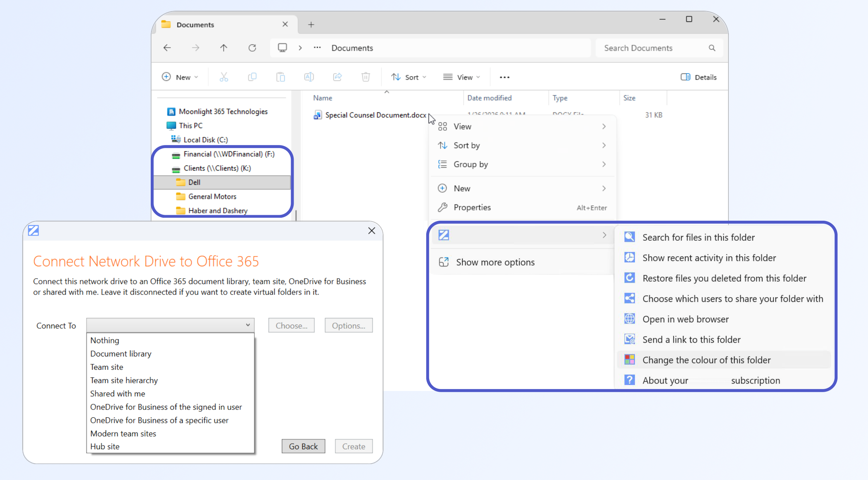This screenshot has width=868, height=480.
Task: Click the Delete trash icon
Action: coord(366,77)
